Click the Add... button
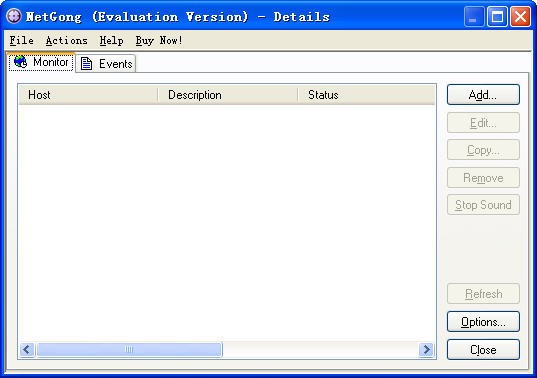 (483, 94)
